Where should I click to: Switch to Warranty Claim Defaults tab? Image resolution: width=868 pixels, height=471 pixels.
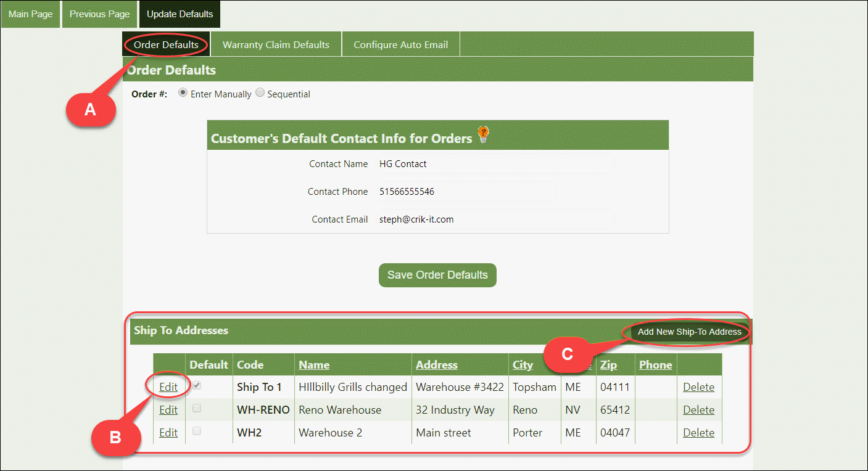(276, 45)
